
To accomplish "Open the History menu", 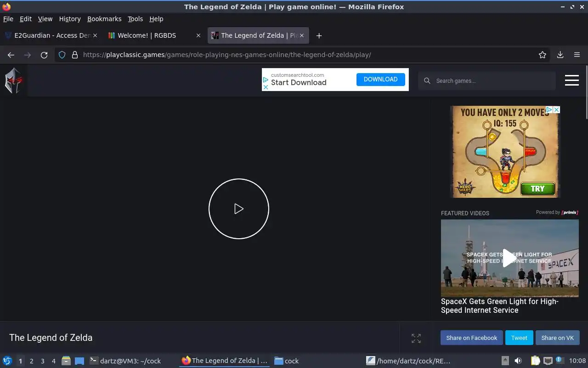I will (x=70, y=19).
